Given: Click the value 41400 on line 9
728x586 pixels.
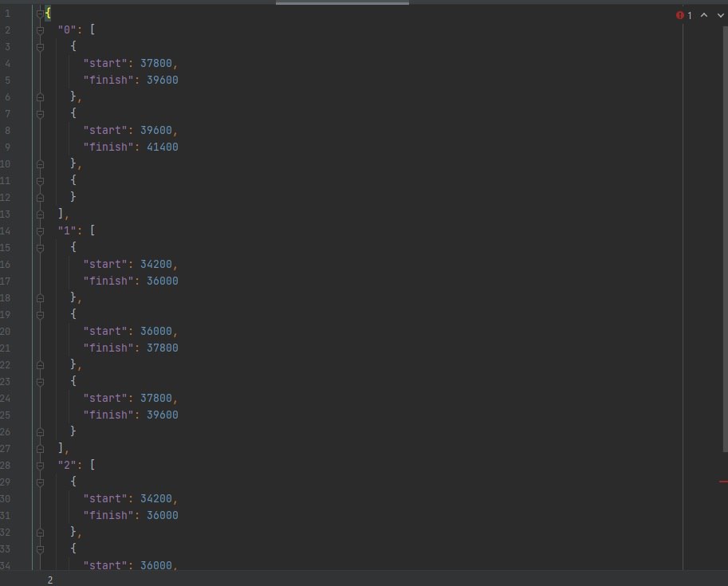Looking at the screenshot, I should click(162, 147).
